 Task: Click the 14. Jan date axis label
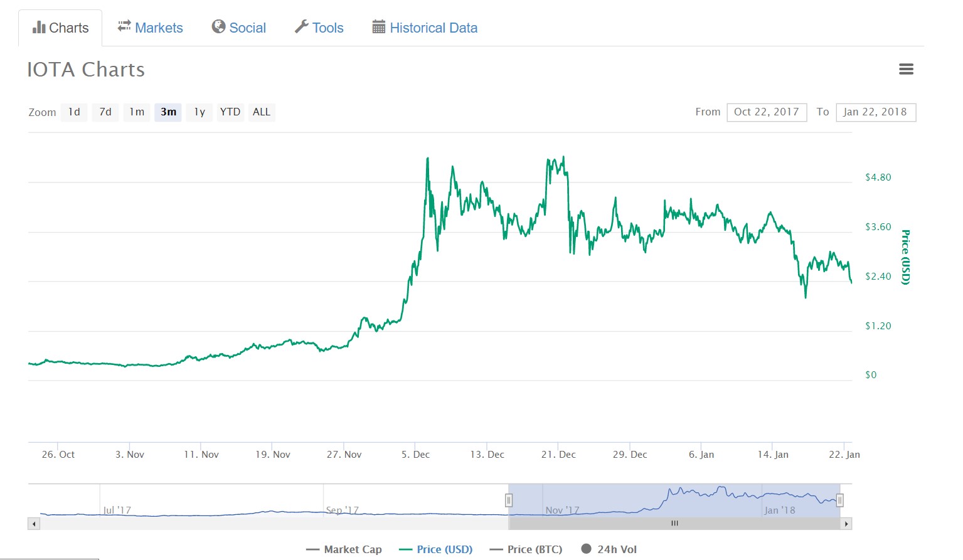(x=773, y=455)
